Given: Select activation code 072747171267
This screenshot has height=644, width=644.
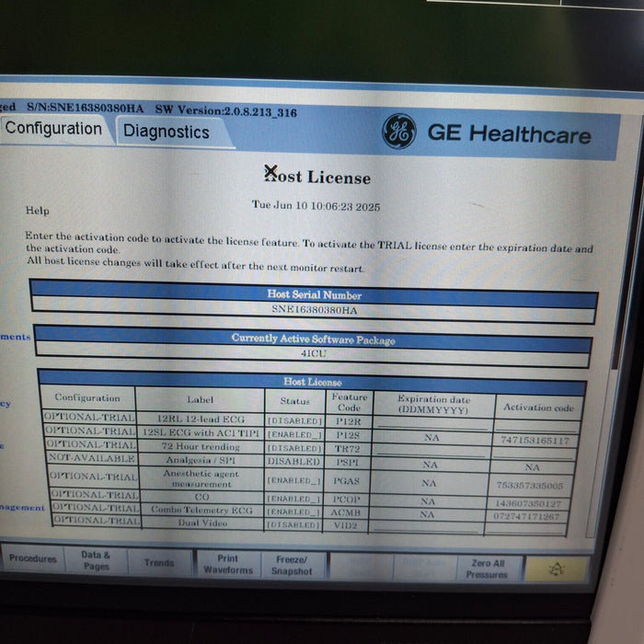Looking at the screenshot, I should [526, 516].
